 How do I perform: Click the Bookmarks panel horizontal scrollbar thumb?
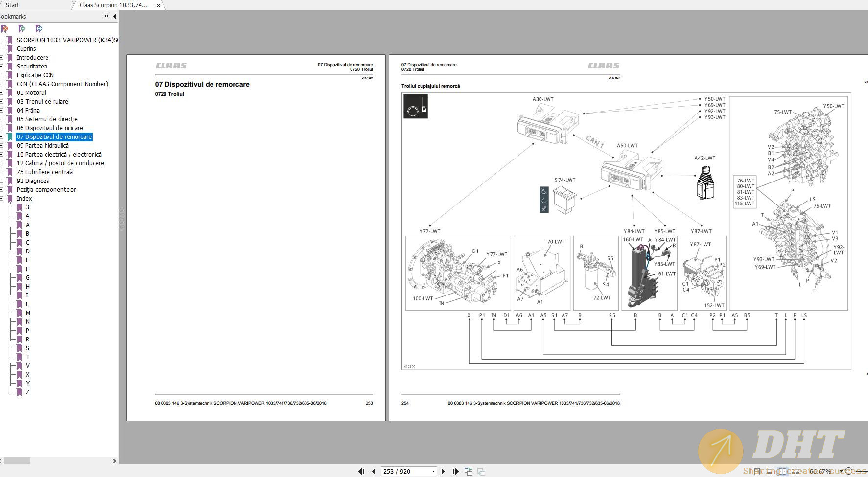17,461
